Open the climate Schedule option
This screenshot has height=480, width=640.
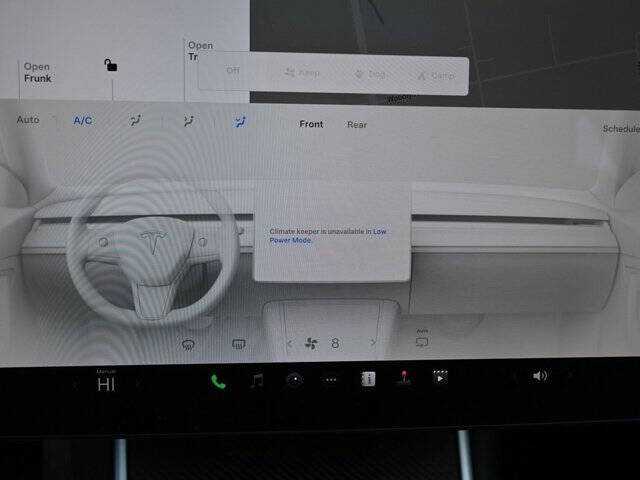[621, 129]
